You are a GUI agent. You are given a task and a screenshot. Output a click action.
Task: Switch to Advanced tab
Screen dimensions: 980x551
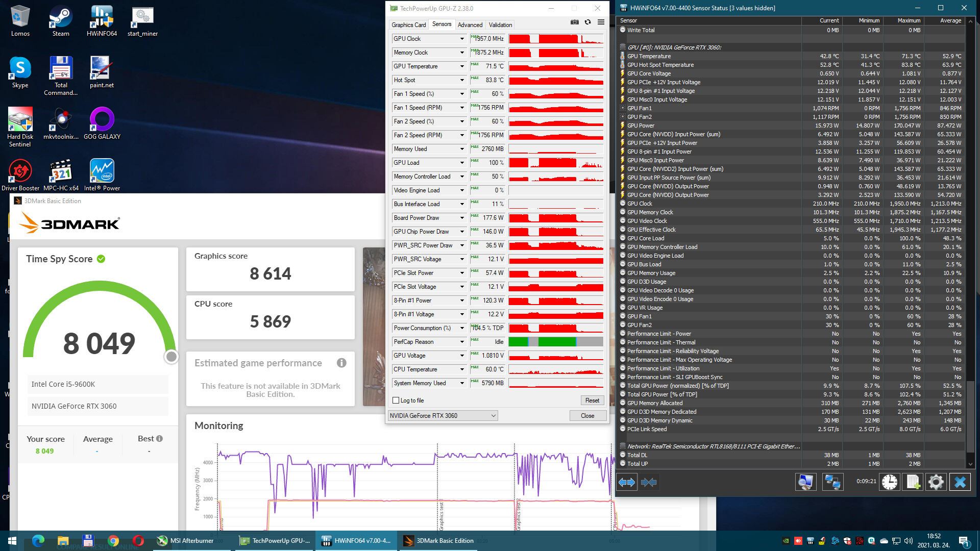coord(470,24)
